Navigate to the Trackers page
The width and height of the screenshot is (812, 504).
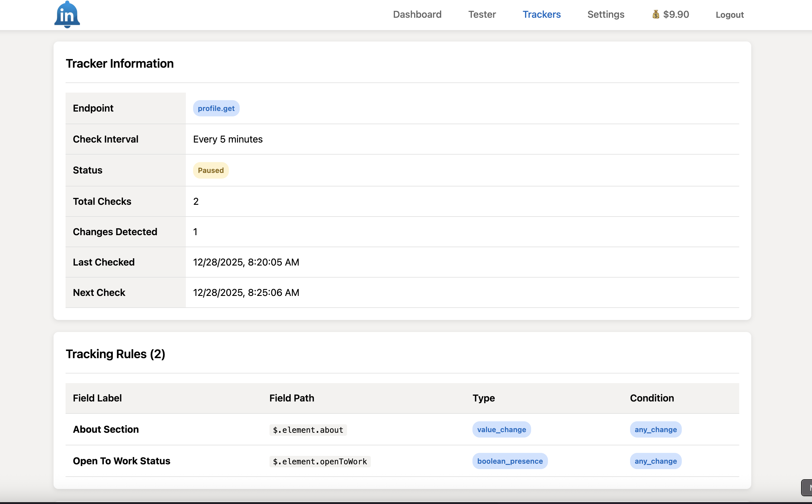pyautogui.click(x=541, y=14)
